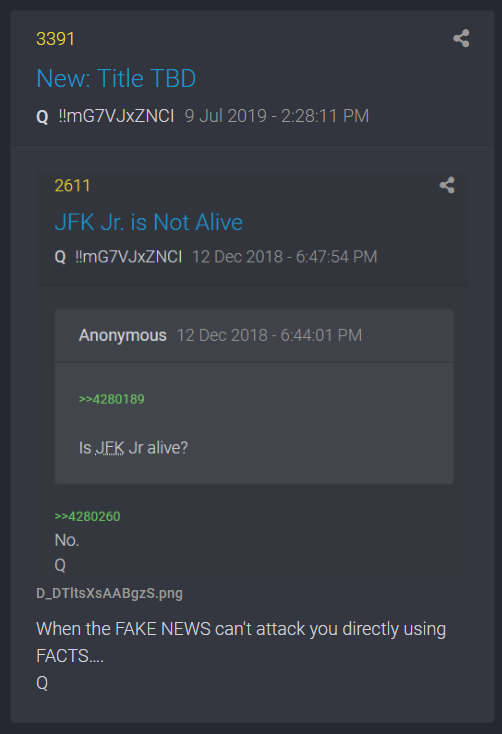Click the 9 Jul 2019 timestamp
The height and width of the screenshot is (734, 502).
(x=277, y=116)
